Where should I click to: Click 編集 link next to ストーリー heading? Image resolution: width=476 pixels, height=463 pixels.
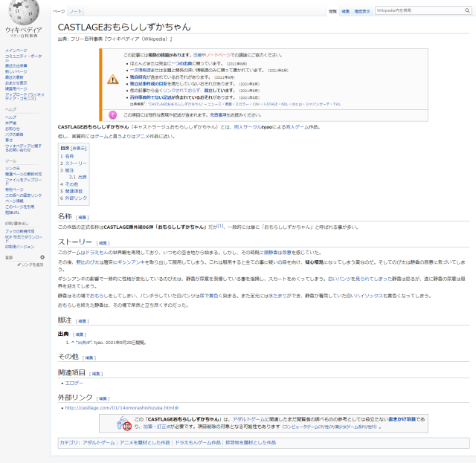click(103, 242)
